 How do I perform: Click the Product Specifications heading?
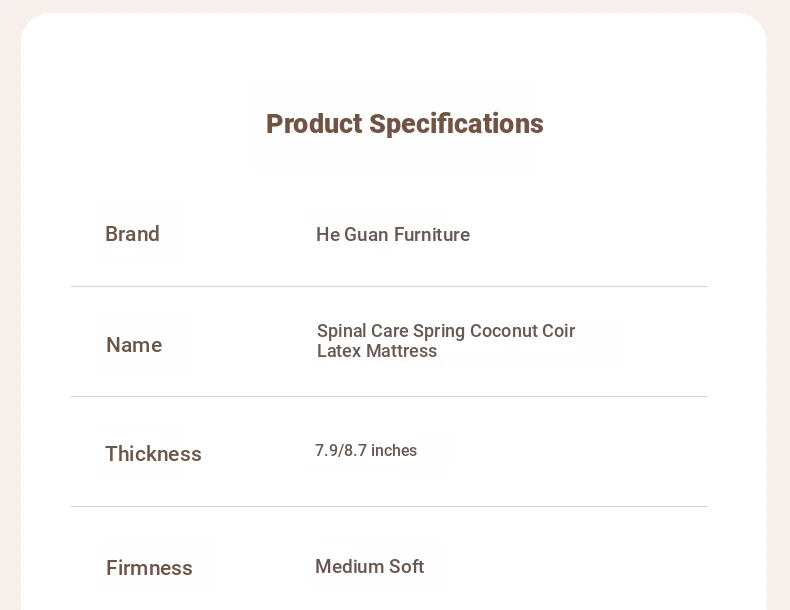tap(405, 124)
